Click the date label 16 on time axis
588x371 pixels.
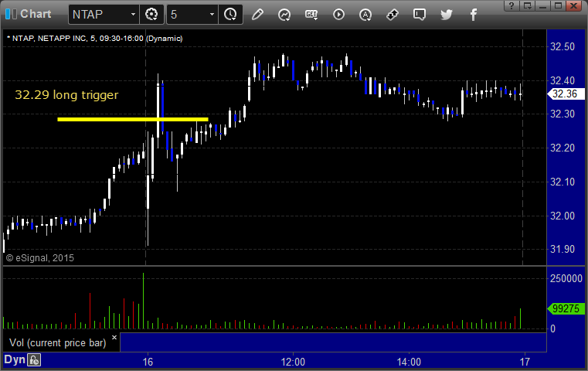(x=148, y=362)
